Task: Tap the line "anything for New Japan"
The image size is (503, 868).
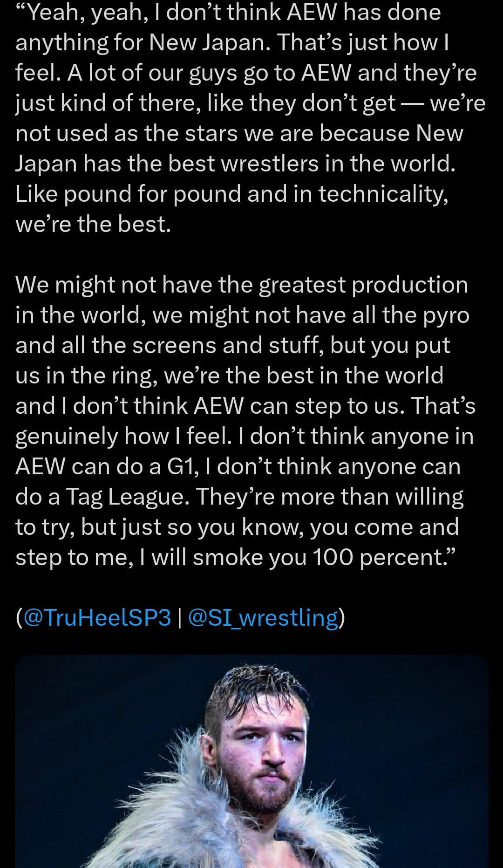Action: pyautogui.click(x=231, y=43)
